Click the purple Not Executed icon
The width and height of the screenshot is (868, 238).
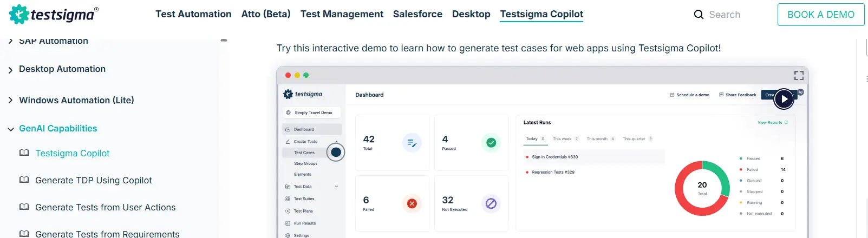coord(491,203)
